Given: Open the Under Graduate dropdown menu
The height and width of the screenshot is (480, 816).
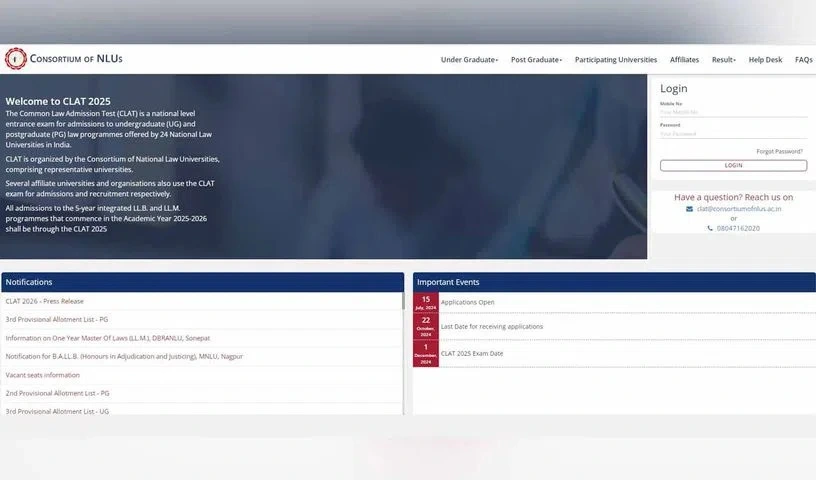Looking at the screenshot, I should (x=469, y=60).
